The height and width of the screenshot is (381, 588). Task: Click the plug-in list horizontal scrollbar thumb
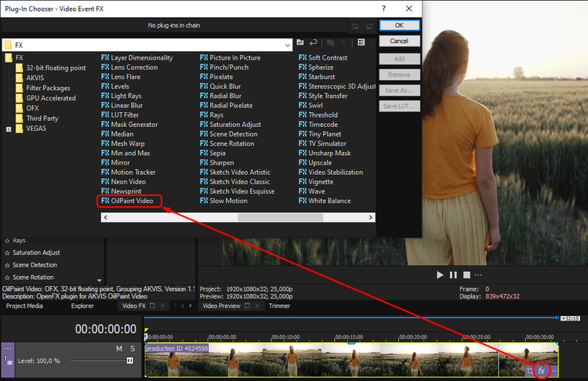coord(280,217)
